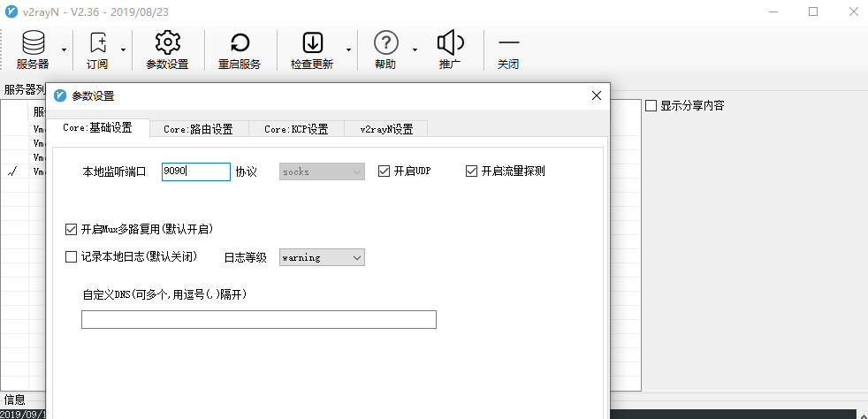Enable 显示分享内容 checkbox in main window
The width and height of the screenshot is (868, 419).
651,106
